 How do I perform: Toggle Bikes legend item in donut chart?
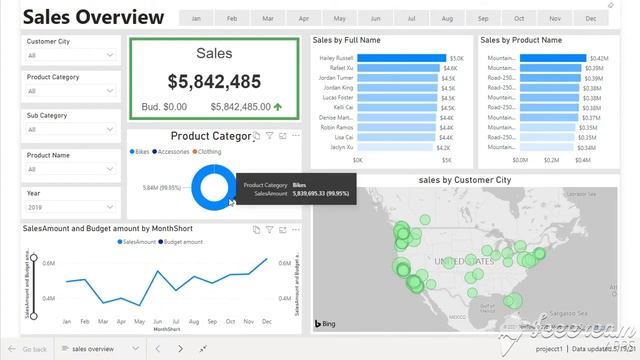[x=140, y=151]
